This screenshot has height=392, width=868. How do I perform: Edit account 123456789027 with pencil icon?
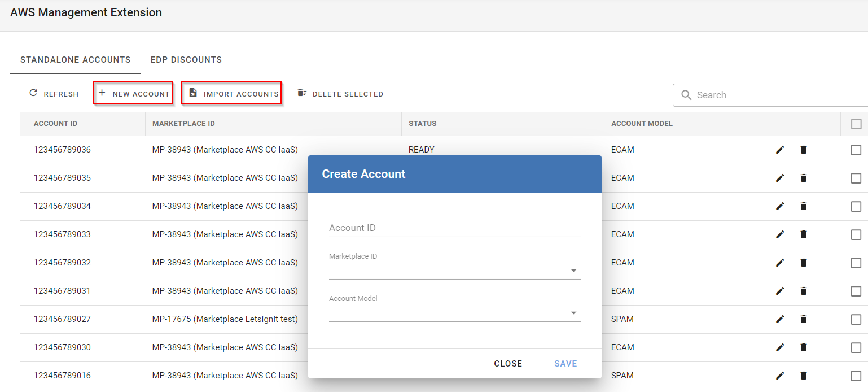click(780, 319)
